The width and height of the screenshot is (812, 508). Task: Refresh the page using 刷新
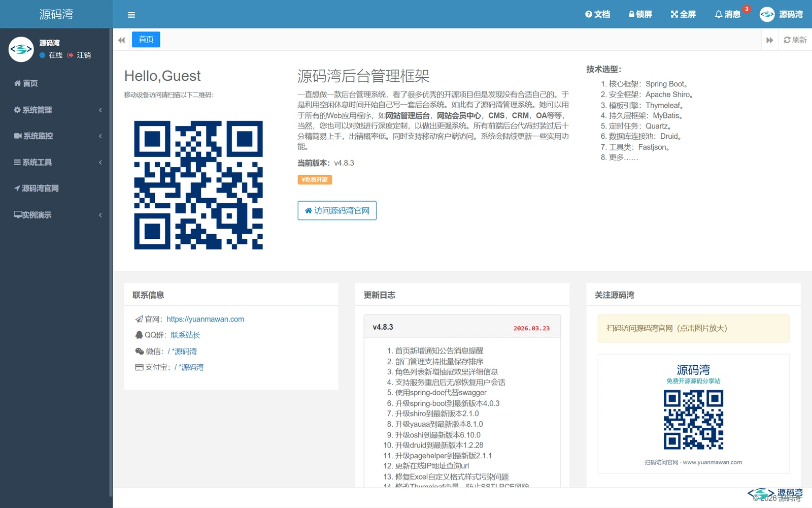click(795, 40)
